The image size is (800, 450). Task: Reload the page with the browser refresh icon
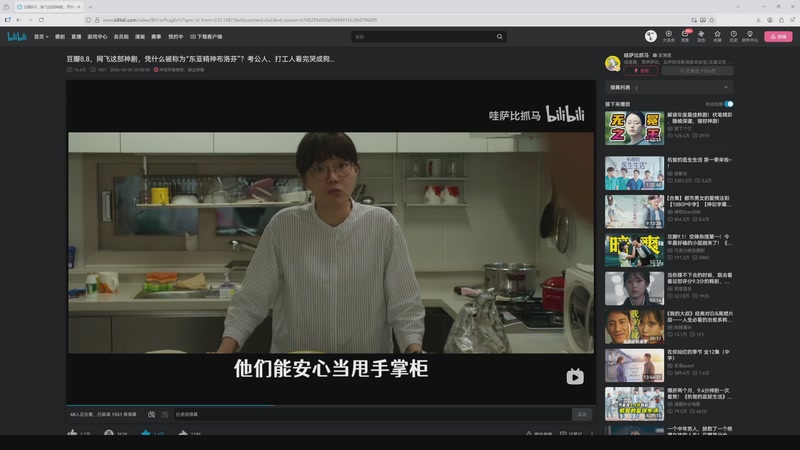pyautogui.click(x=41, y=20)
